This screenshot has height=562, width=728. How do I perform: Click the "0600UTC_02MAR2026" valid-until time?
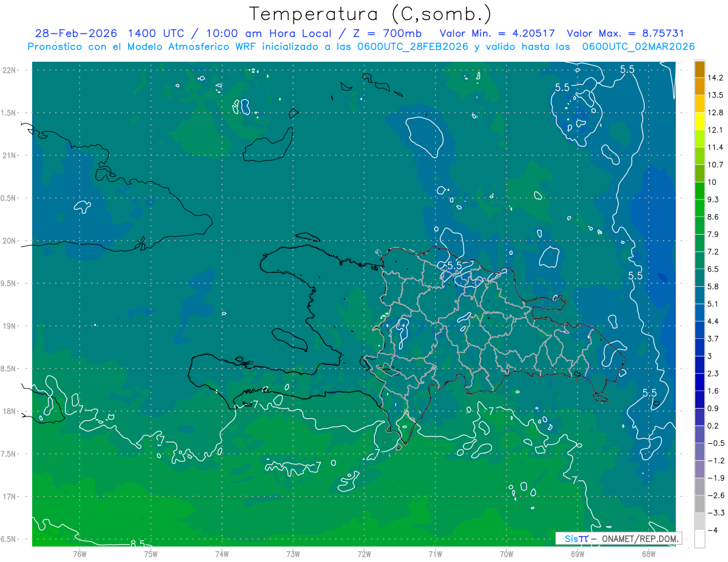coord(638,47)
